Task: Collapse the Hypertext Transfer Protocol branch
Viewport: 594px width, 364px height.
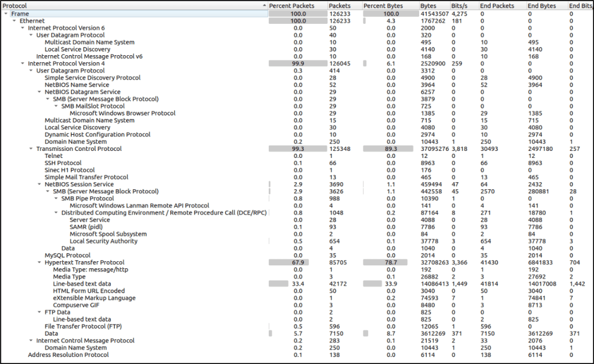Action: point(39,262)
